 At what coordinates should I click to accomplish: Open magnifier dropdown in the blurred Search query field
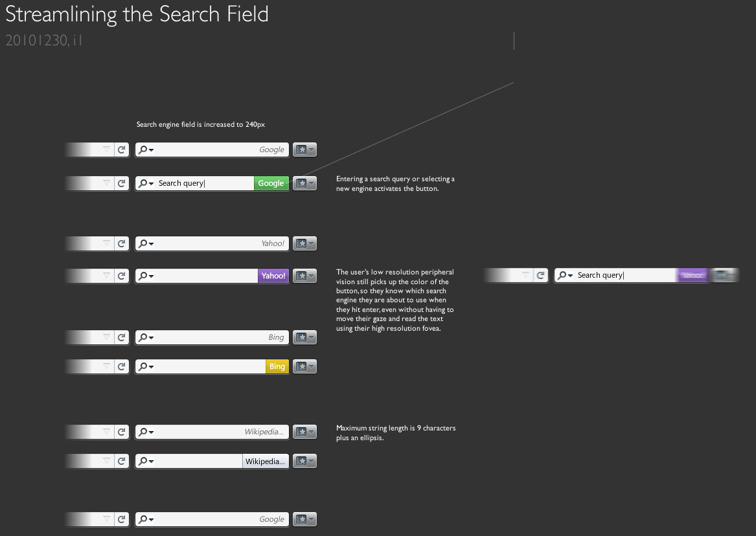[565, 275]
